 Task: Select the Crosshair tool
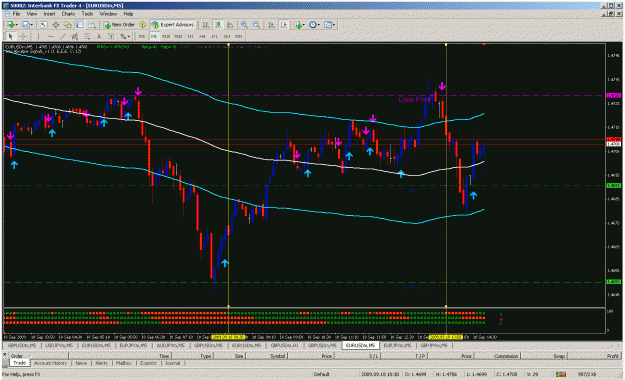point(23,36)
